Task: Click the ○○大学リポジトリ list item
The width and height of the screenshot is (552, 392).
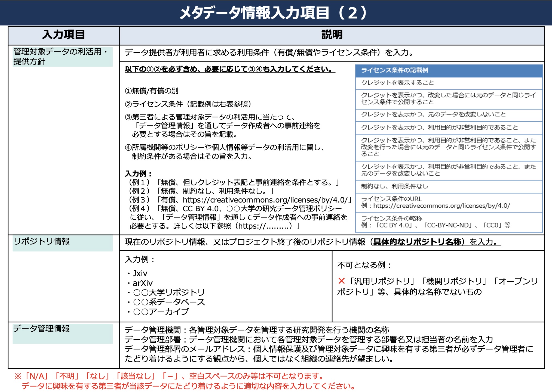Action: pyautogui.click(x=168, y=293)
